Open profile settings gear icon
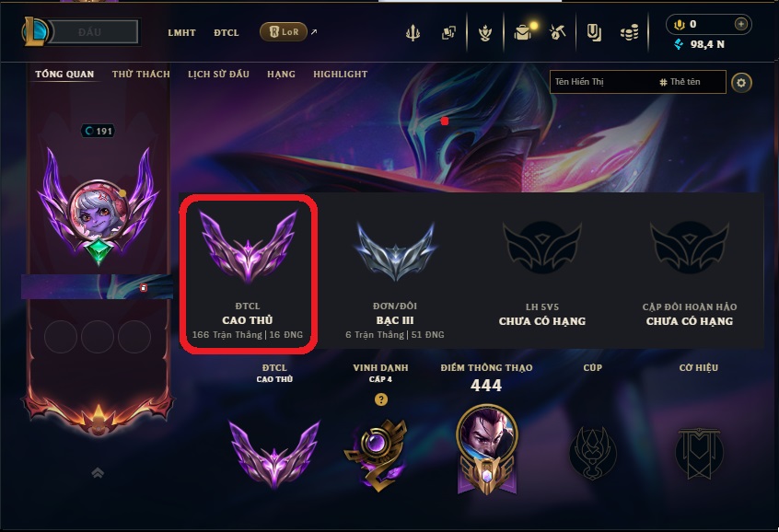This screenshot has width=779, height=532. (741, 83)
